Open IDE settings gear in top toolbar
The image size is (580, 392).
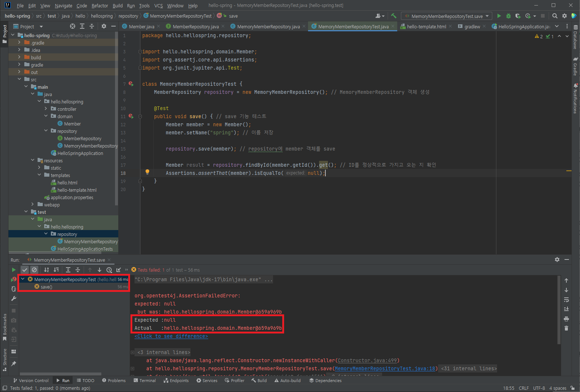click(565, 16)
